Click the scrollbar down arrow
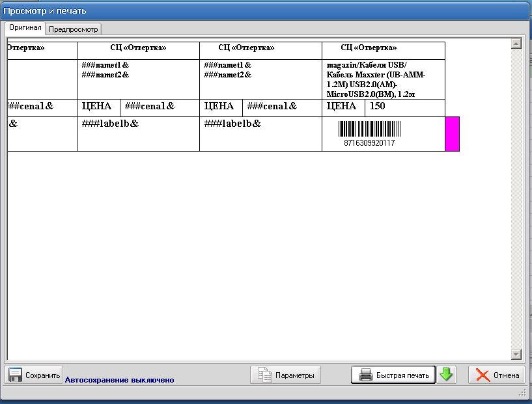The image size is (532, 404). [516, 355]
